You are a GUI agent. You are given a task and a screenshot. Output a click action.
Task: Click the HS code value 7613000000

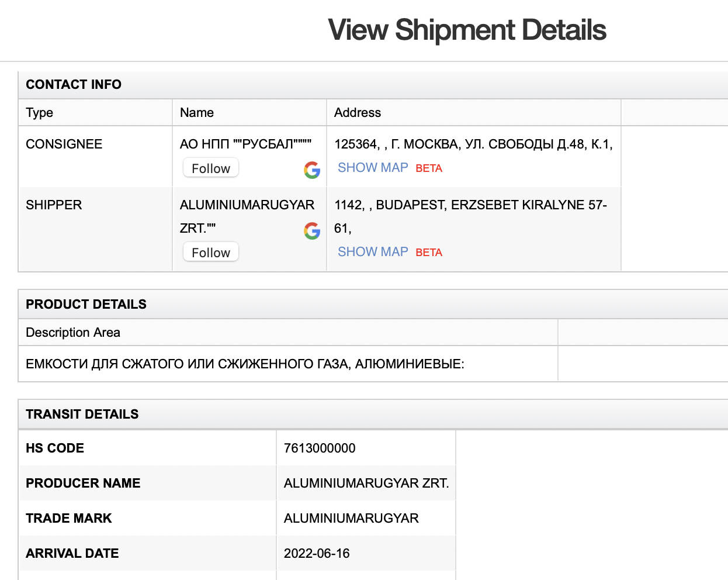320,448
